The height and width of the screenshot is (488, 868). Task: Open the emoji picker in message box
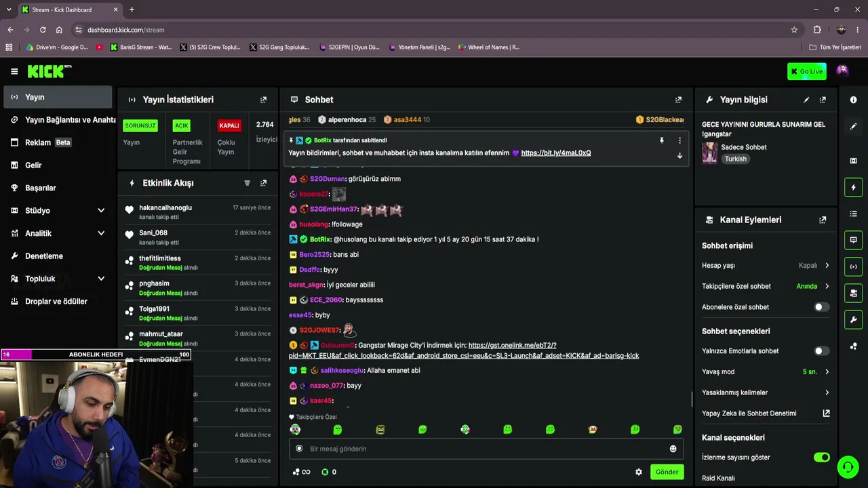pos(673,449)
